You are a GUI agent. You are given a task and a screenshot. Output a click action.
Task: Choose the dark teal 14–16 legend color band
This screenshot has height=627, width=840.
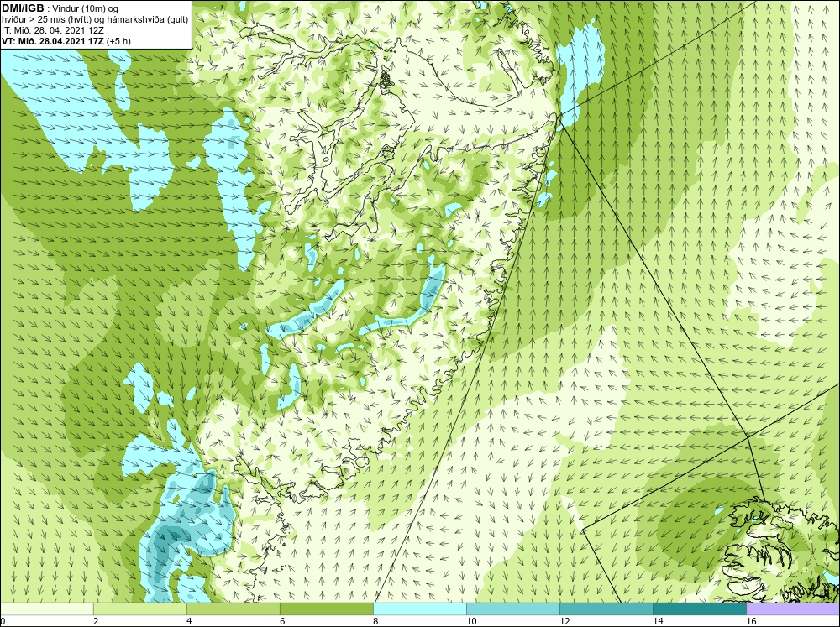[x=700, y=609]
